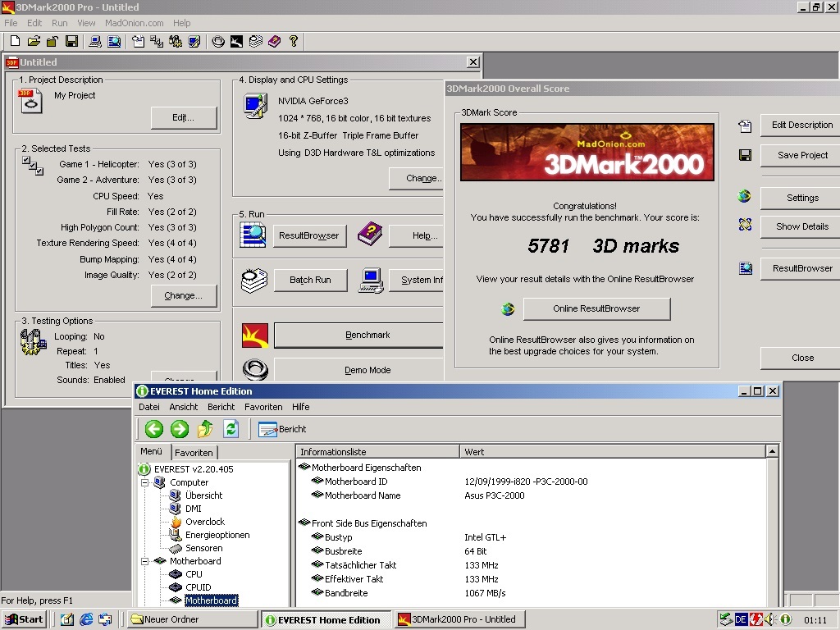840x630 pixels.
Task: Open the Run menu in 3DMark2000
Action: click(x=59, y=23)
